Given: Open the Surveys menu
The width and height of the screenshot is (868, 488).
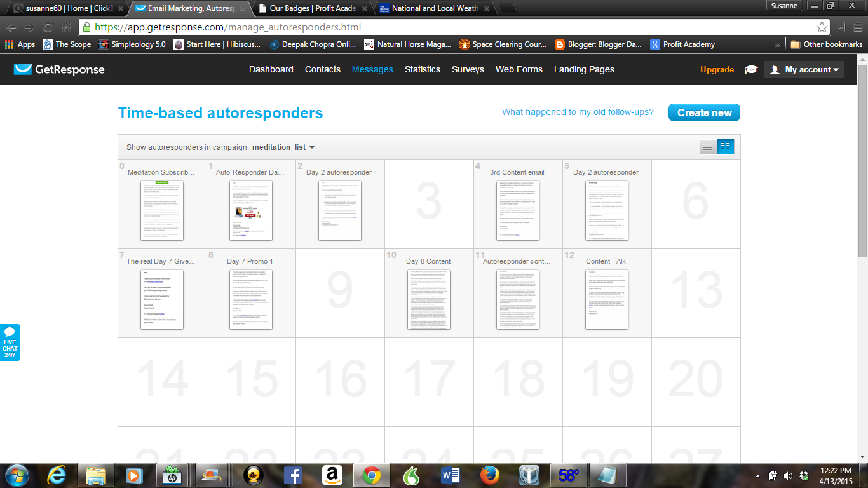Looking at the screenshot, I should (x=468, y=69).
